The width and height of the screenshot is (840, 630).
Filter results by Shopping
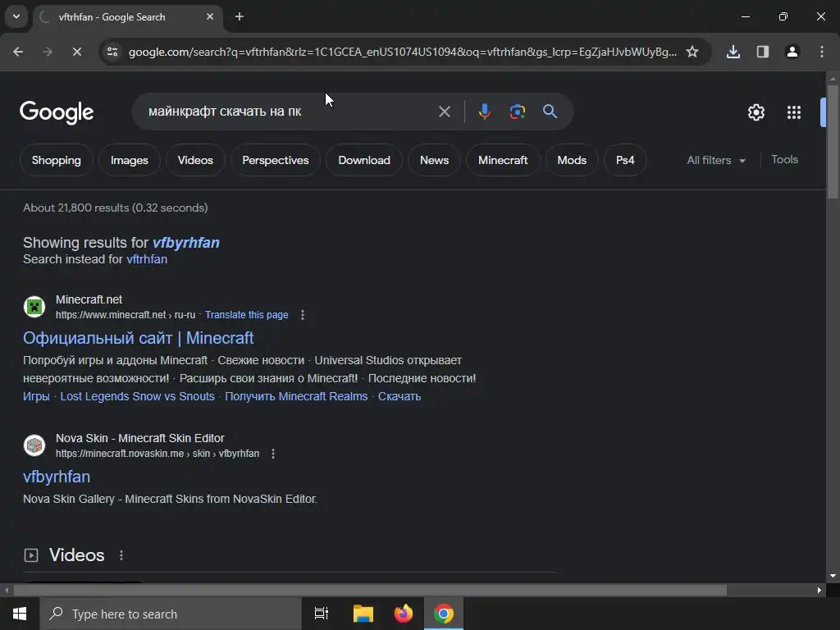pos(57,160)
